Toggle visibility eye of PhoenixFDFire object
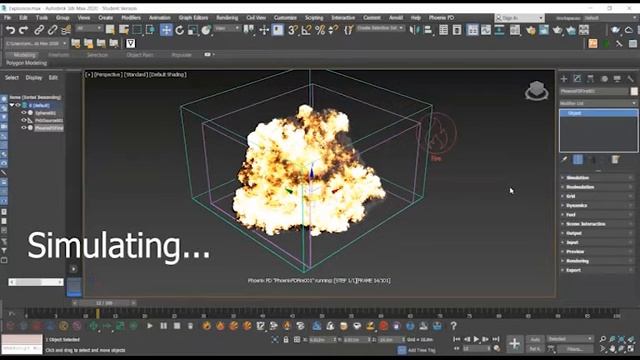This screenshot has height=360, width=640. point(24,128)
